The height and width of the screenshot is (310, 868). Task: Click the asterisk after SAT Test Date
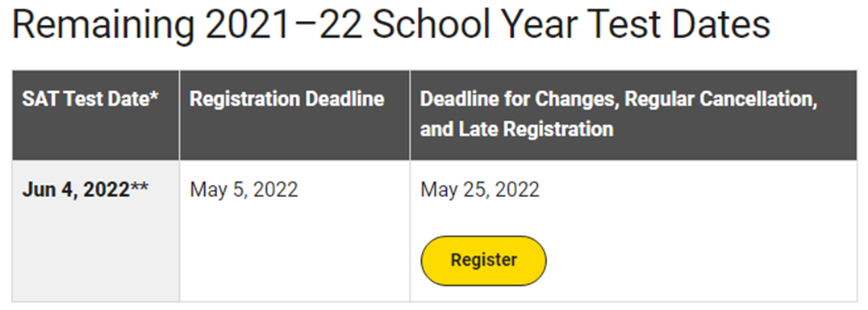coord(154,96)
